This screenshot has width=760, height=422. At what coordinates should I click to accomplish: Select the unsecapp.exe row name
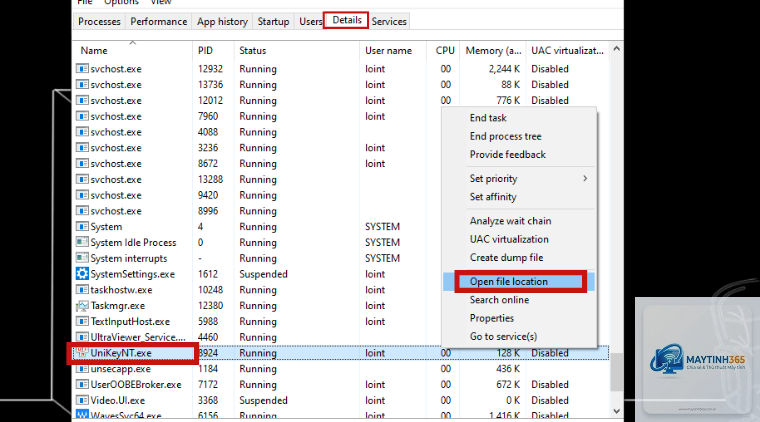click(120, 369)
